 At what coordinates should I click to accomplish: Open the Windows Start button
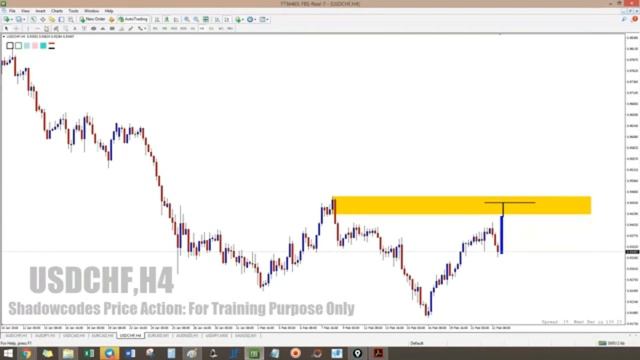coord(8,353)
